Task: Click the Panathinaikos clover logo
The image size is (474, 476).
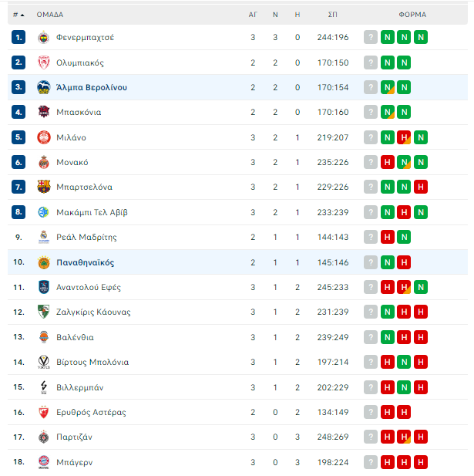Action: [44, 262]
